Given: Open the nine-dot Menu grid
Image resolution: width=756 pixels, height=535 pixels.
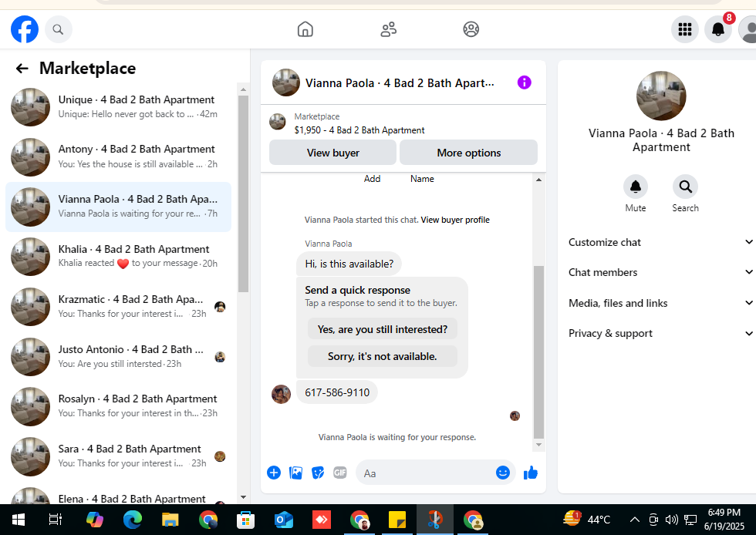Looking at the screenshot, I should (x=685, y=29).
